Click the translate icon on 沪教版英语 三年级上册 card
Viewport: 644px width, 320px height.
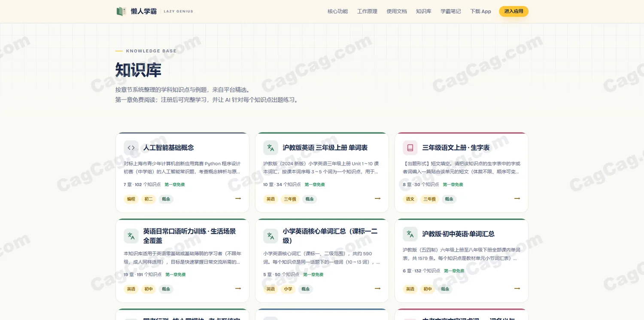coord(270,148)
